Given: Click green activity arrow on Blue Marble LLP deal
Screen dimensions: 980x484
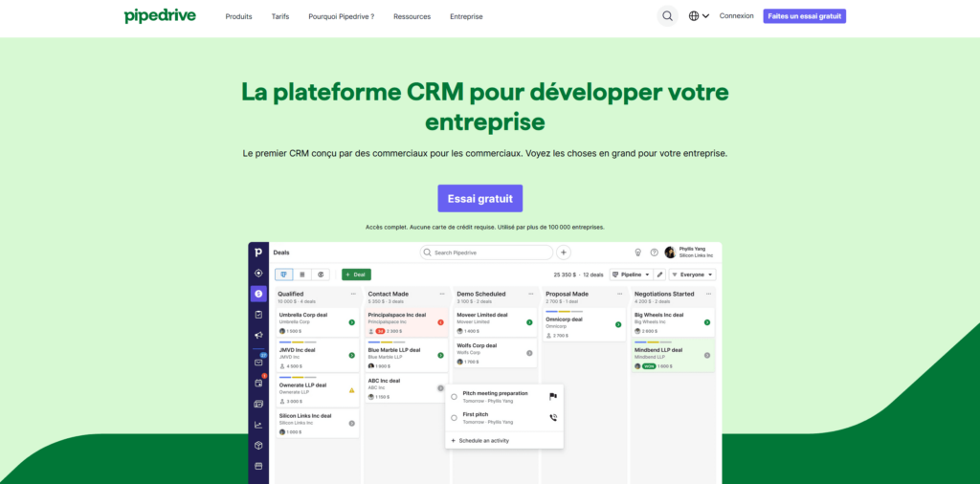Looking at the screenshot, I should (x=440, y=356).
